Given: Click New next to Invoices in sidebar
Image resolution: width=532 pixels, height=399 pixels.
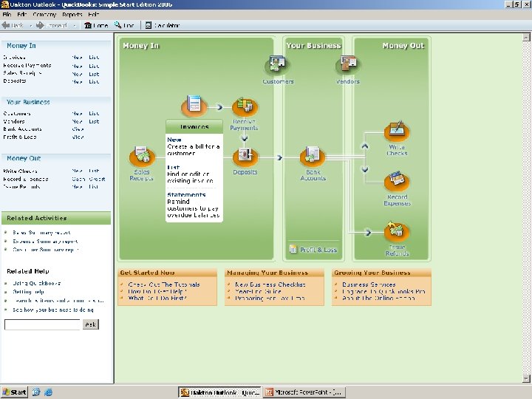Looking at the screenshot, I should [x=77, y=58].
